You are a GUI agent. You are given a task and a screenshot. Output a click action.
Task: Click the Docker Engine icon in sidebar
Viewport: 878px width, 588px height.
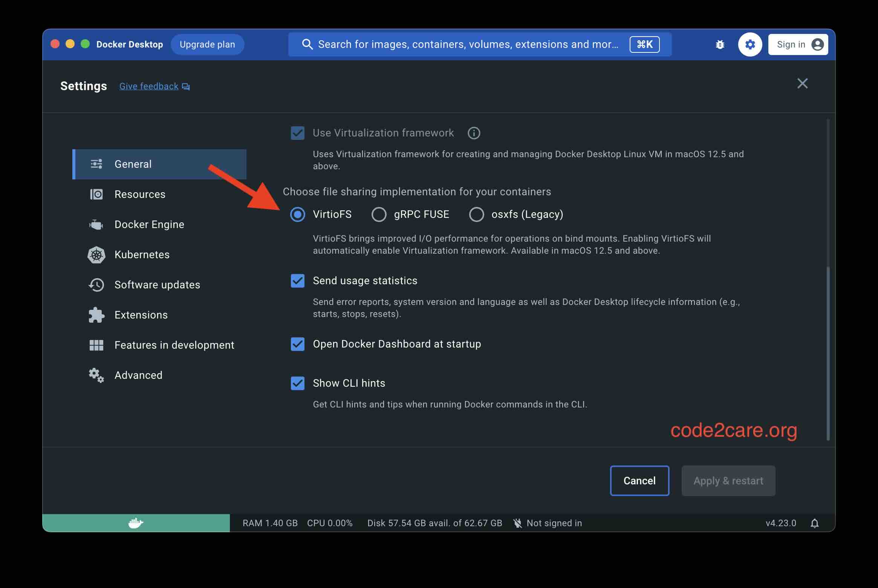(x=96, y=225)
